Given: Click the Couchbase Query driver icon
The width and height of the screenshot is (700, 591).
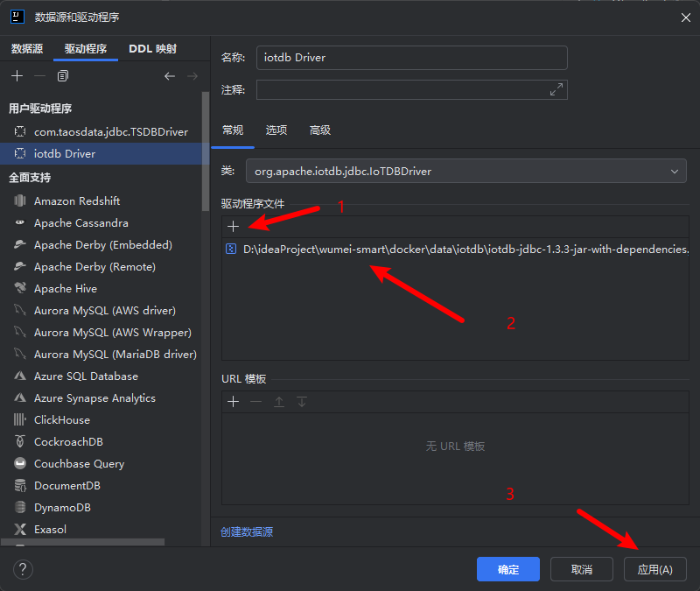Looking at the screenshot, I should 20,463.
